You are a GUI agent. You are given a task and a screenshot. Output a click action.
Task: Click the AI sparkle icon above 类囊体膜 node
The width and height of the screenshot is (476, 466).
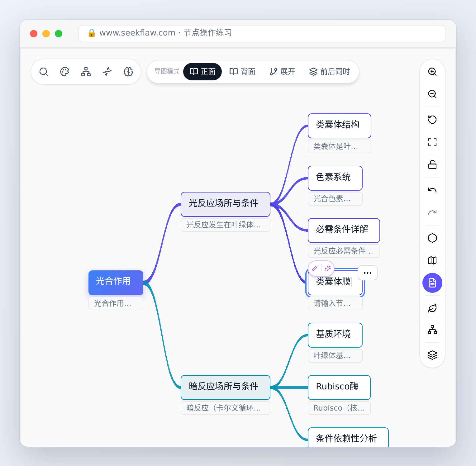(x=328, y=268)
